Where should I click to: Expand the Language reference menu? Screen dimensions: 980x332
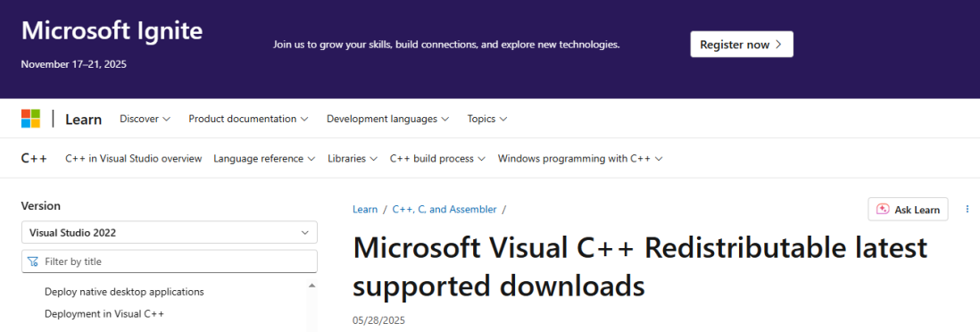click(264, 159)
